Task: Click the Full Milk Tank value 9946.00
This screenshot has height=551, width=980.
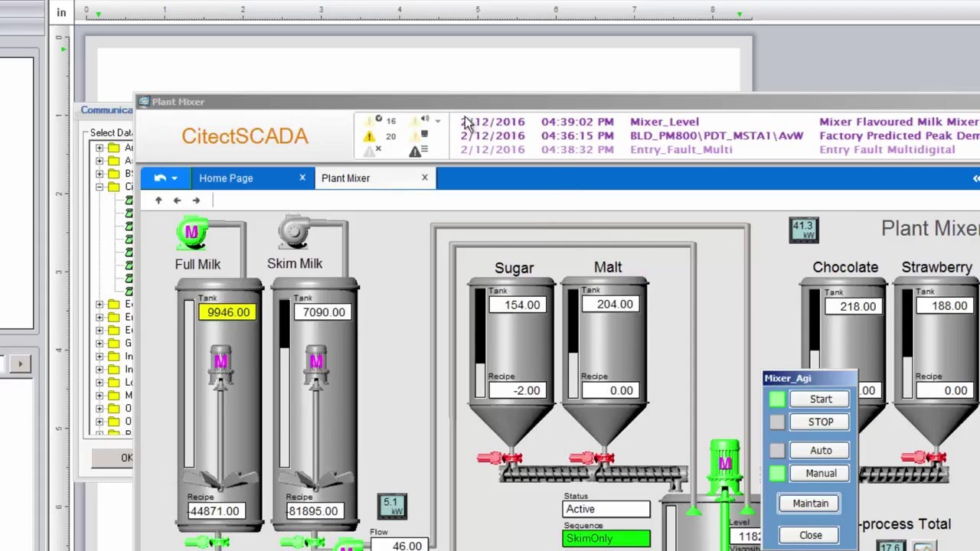Action: tap(228, 312)
